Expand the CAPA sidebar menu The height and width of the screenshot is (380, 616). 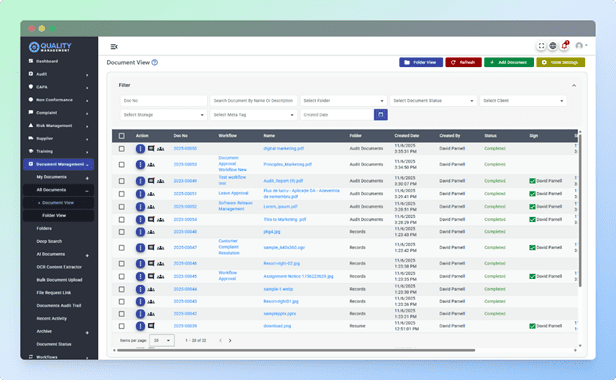(58, 87)
